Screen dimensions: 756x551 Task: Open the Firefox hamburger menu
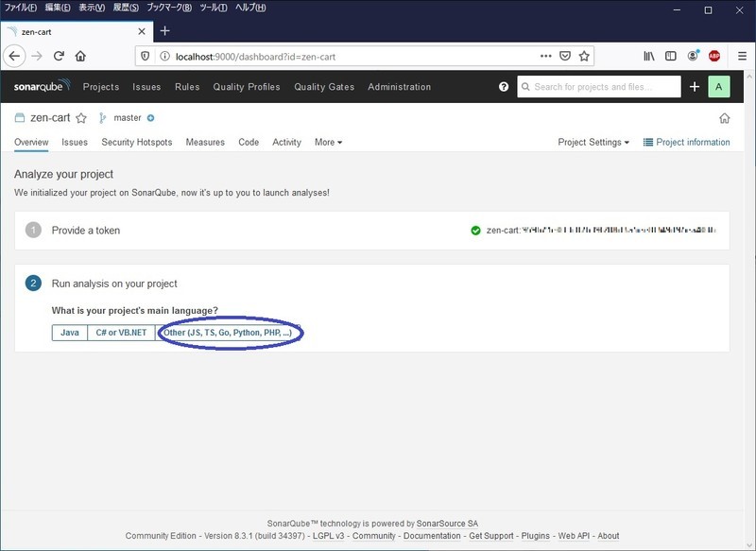[x=743, y=57]
